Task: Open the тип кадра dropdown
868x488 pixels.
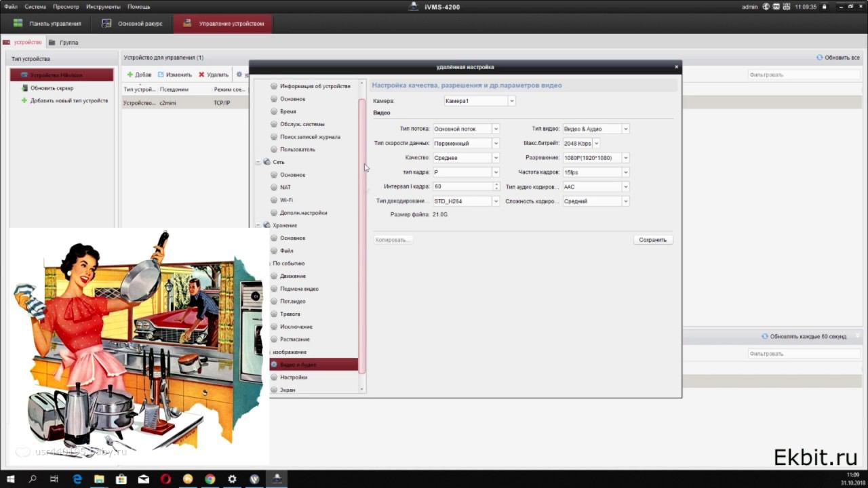Action: click(466, 172)
